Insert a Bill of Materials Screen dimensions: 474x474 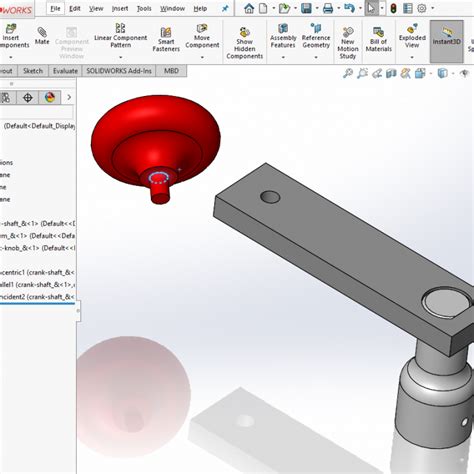click(379, 40)
